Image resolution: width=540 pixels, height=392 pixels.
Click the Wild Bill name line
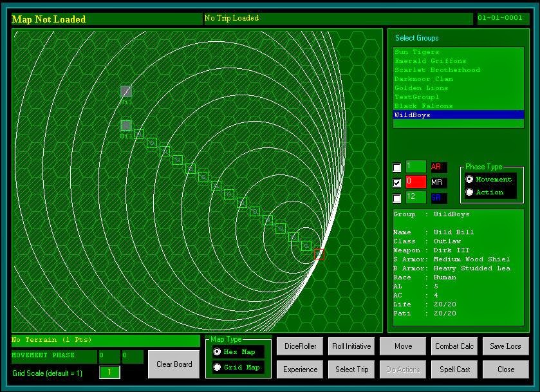[x=434, y=232]
